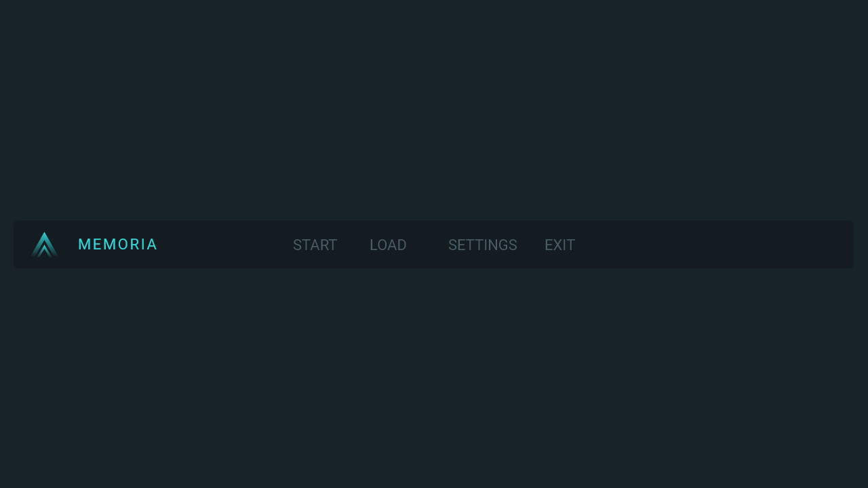
Task: Click the MEMORIA title text
Action: 118,245
